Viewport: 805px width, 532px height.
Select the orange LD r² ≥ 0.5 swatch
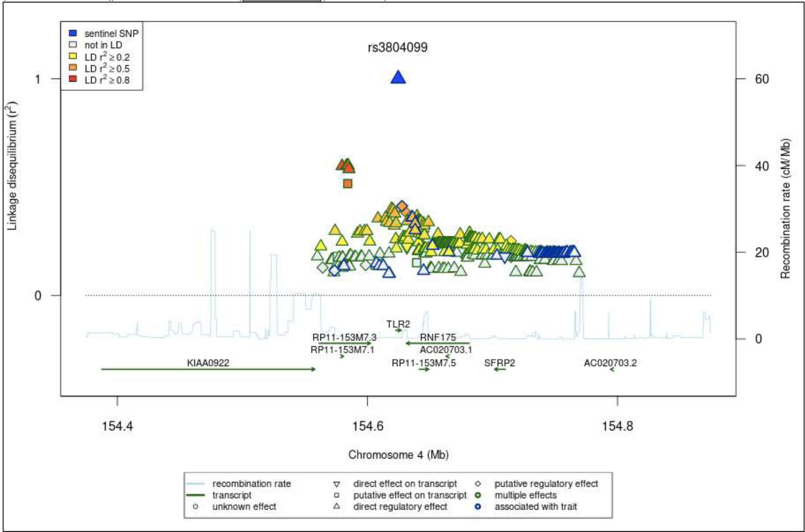(73, 68)
